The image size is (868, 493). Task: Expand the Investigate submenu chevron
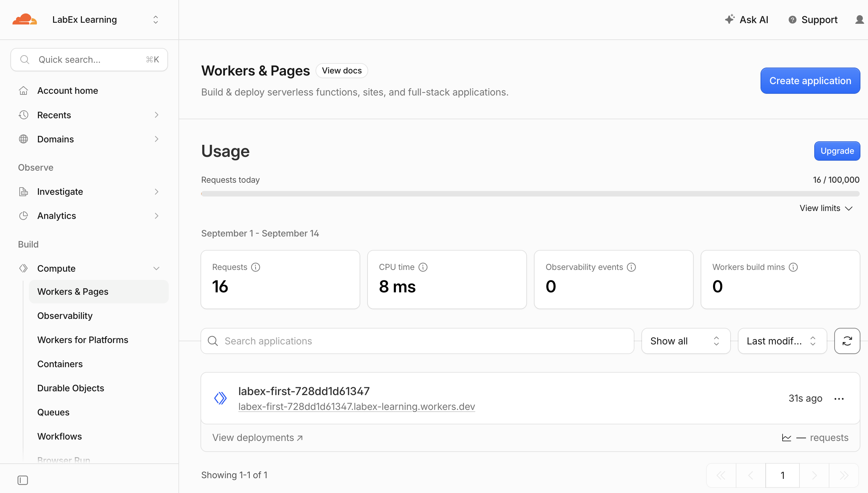click(156, 192)
